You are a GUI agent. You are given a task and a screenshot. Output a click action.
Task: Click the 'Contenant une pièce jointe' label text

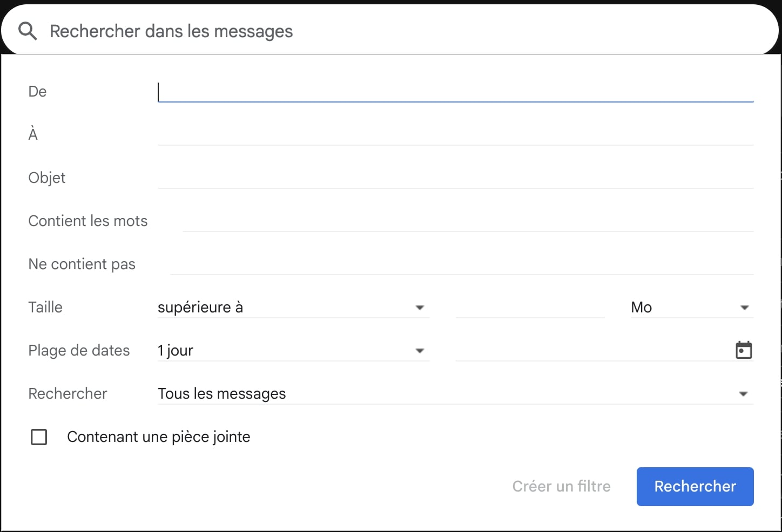coord(158,436)
